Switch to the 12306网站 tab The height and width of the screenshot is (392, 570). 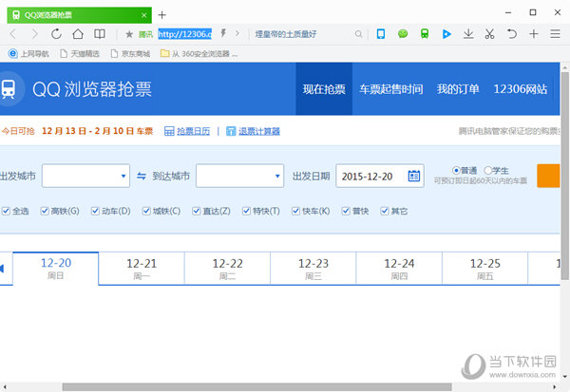click(x=521, y=89)
